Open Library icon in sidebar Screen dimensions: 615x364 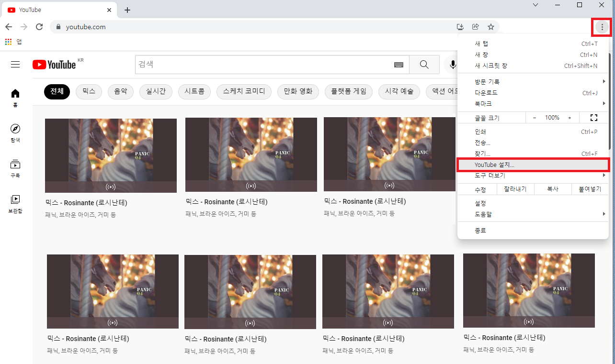pos(15,203)
